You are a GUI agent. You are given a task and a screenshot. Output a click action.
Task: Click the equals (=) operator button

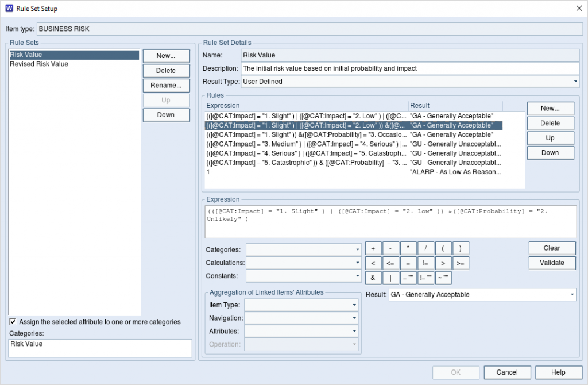point(408,263)
